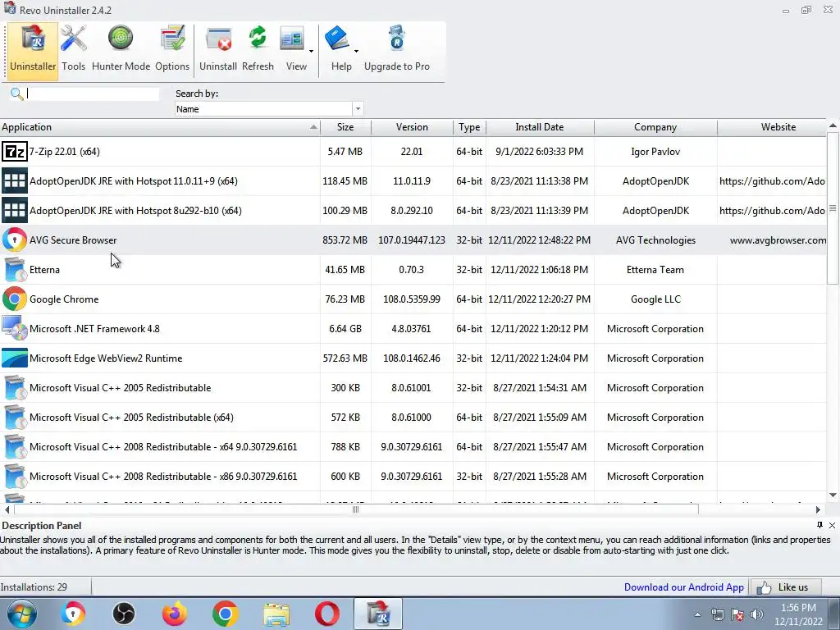Click into the search text field
The image size is (840, 630).
point(93,94)
